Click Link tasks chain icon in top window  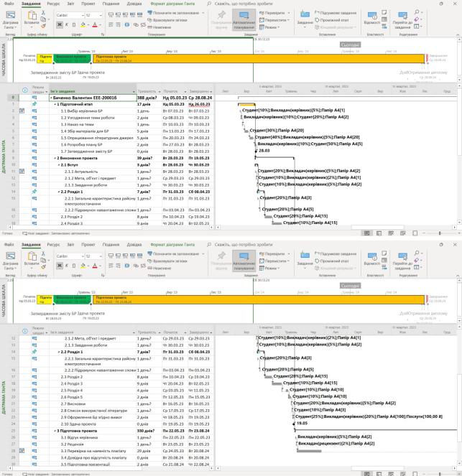pyautogui.click(x=136, y=24)
